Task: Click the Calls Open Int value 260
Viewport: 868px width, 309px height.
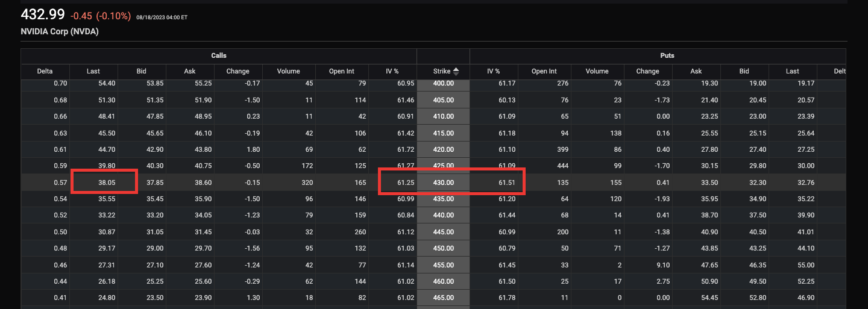Action: point(360,232)
